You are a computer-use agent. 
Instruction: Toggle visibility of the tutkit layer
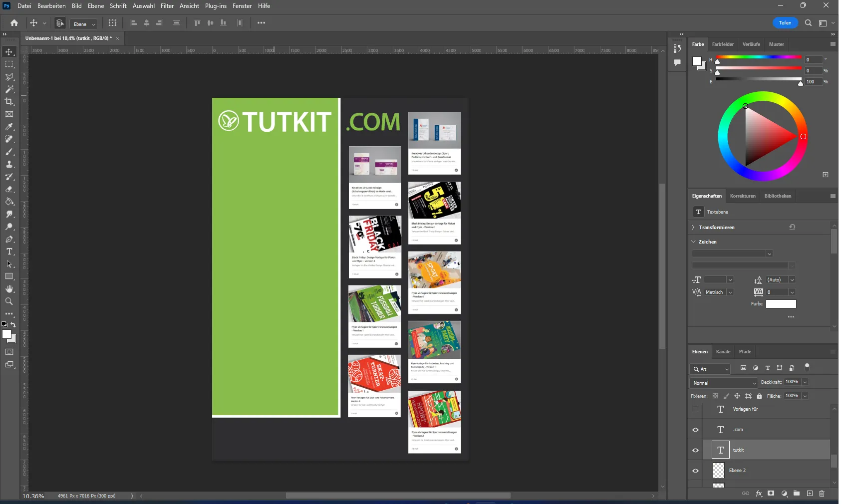click(695, 450)
